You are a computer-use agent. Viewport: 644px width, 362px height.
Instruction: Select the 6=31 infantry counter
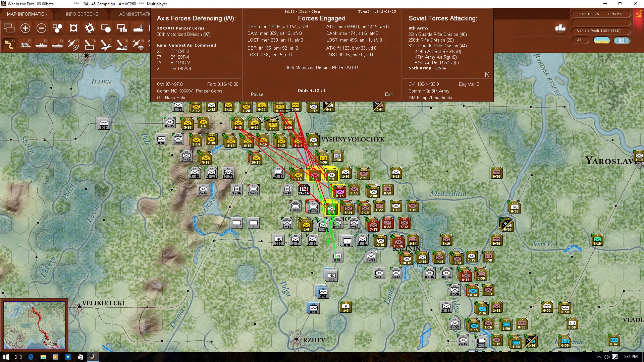[x=371, y=256]
